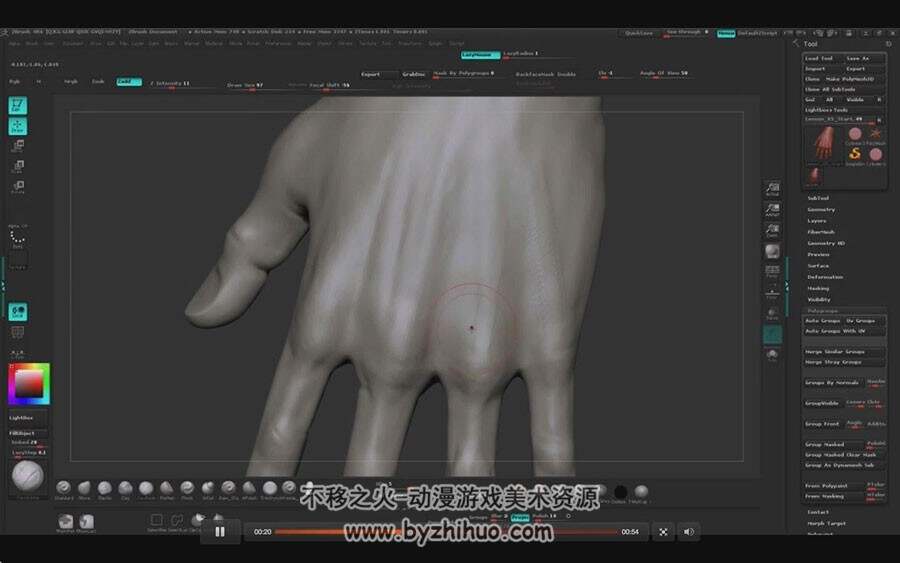
Task: Mute the video volume
Action: 689,532
